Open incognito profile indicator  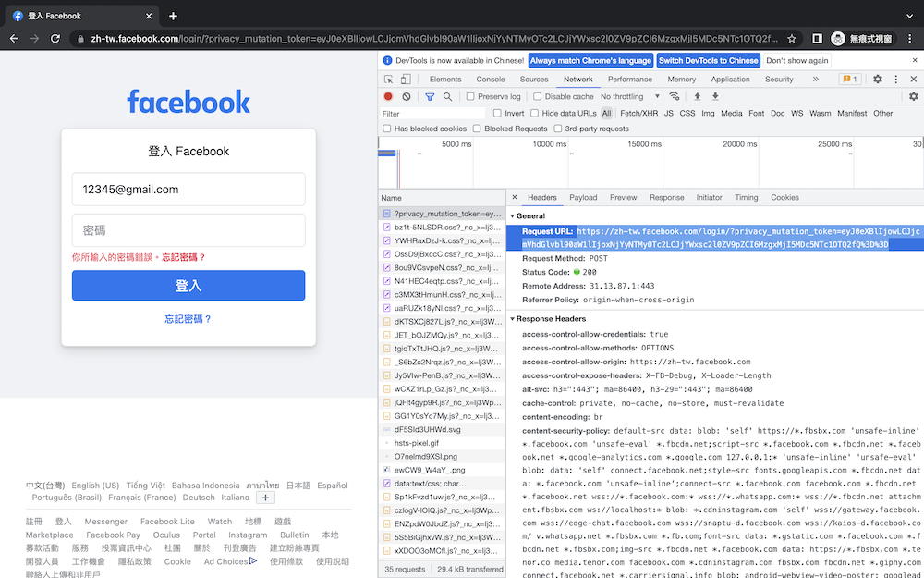tap(863, 39)
